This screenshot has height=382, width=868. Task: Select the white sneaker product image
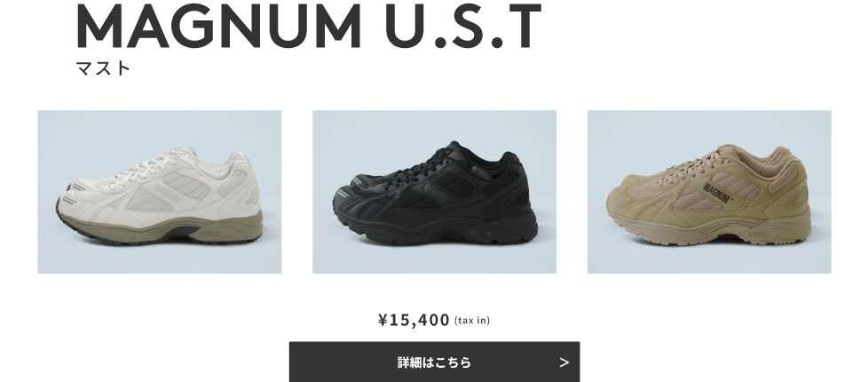tap(160, 192)
